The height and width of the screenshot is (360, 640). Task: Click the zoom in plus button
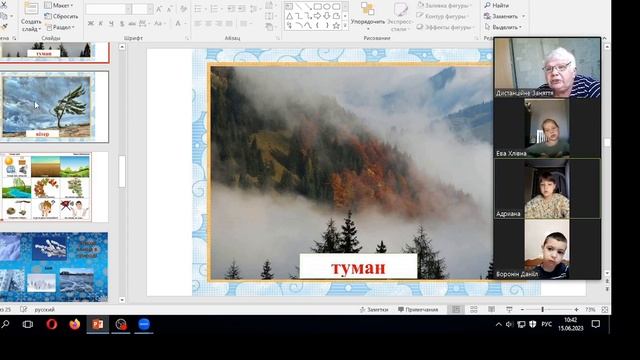click(576, 310)
